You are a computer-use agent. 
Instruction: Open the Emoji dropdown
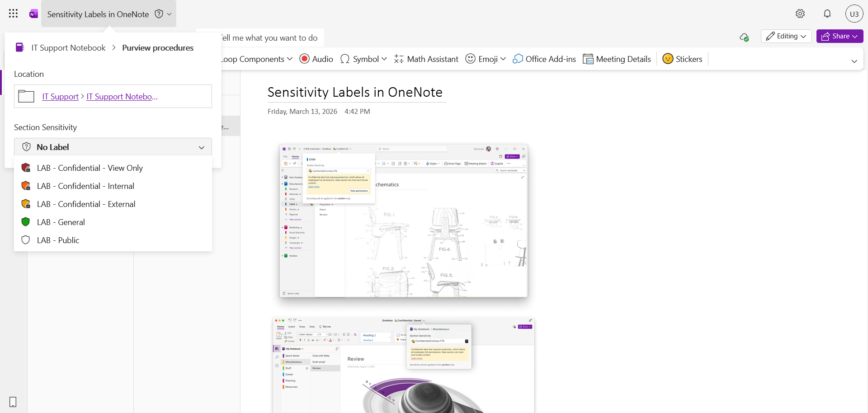[486, 59]
